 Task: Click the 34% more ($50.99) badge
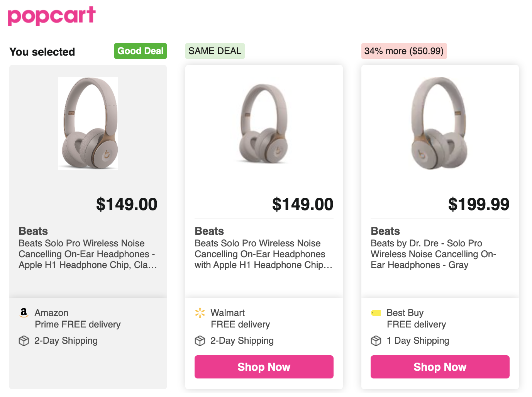coord(404,51)
